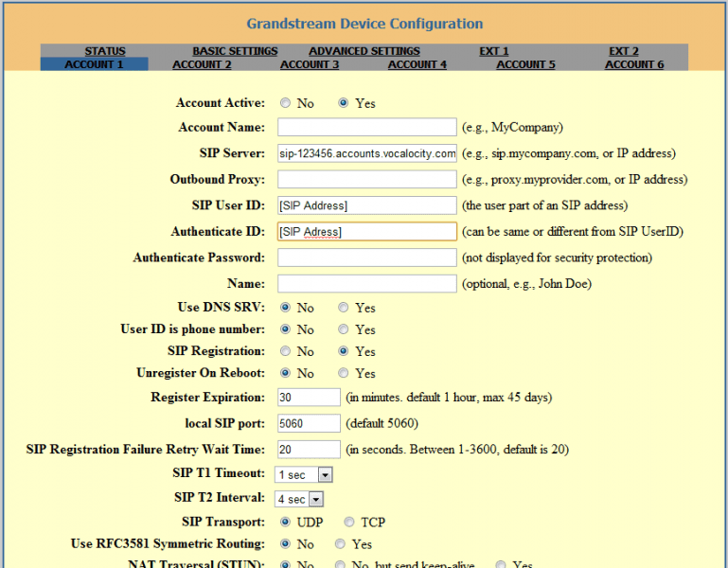Choose Yes for User ID is phone number
Screen dimensions: 728x568
pyautogui.click(x=343, y=328)
